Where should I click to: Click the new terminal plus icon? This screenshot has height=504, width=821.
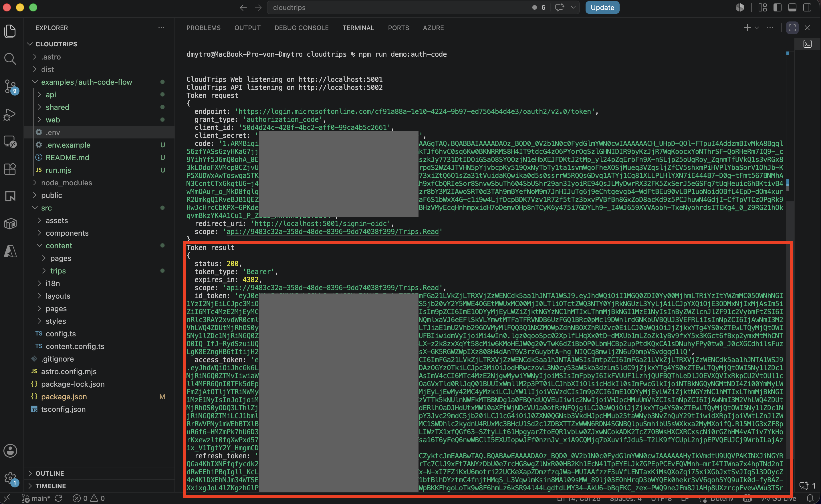[x=747, y=28]
